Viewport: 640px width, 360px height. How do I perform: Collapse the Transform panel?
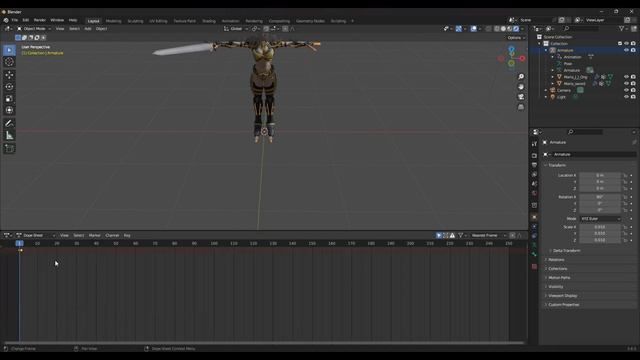(x=556, y=165)
